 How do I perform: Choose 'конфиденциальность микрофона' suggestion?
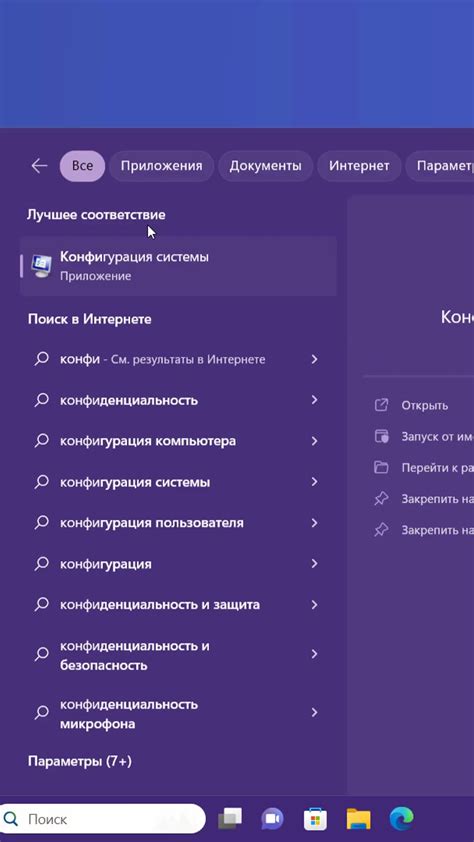coord(129,714)
